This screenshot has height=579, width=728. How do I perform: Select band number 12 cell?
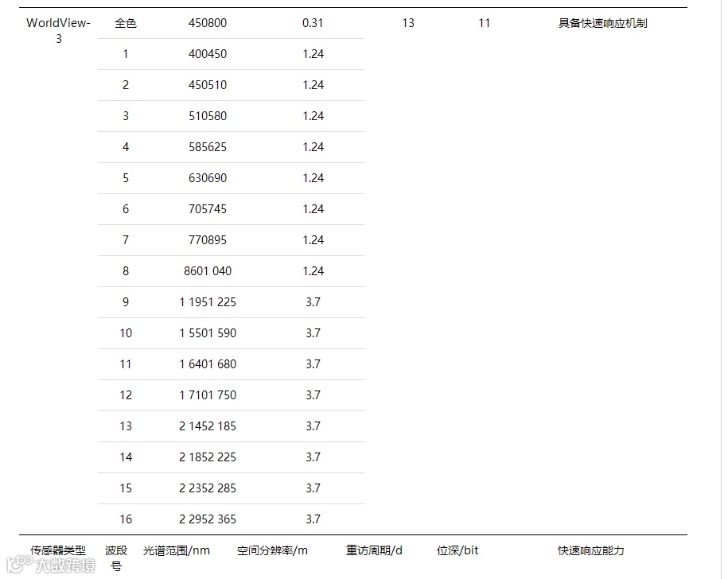(126, 395)
